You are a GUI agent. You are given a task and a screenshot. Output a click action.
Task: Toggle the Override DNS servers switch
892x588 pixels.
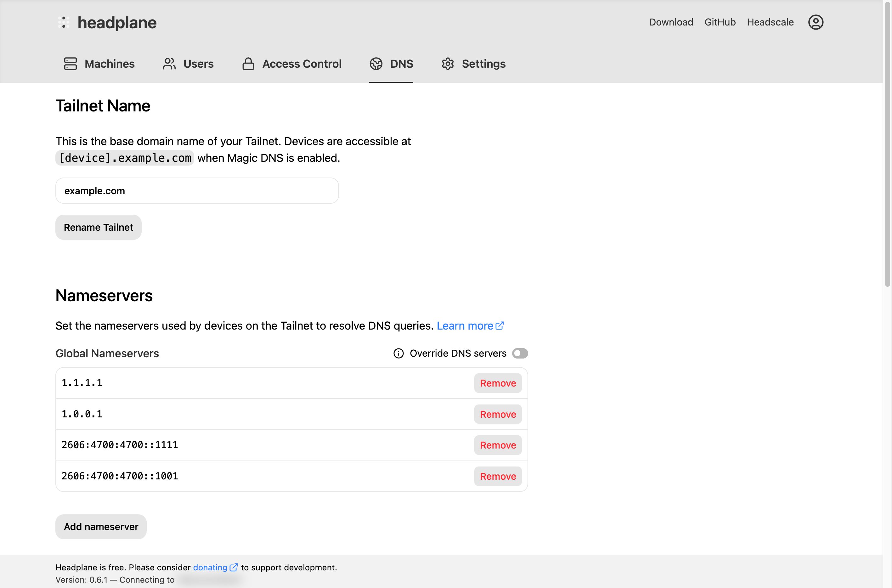click(520, 353)
